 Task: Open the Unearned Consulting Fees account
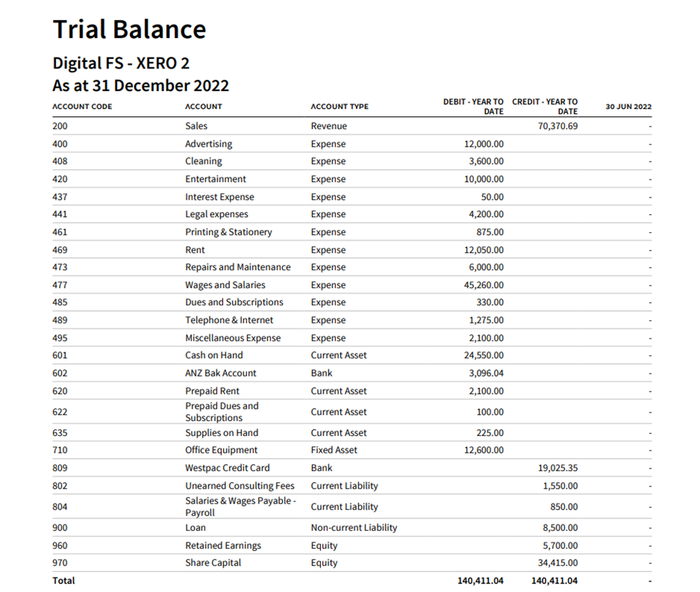click(x=240, y=486)
